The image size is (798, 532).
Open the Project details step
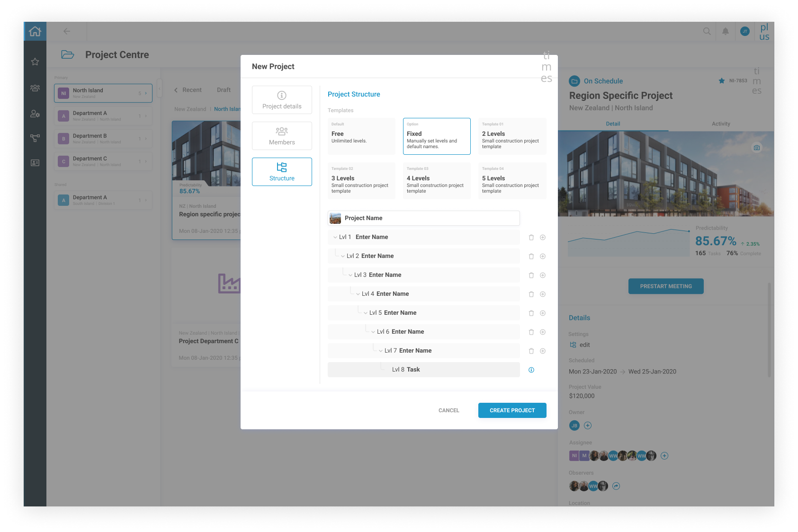(x=282, y=100)
